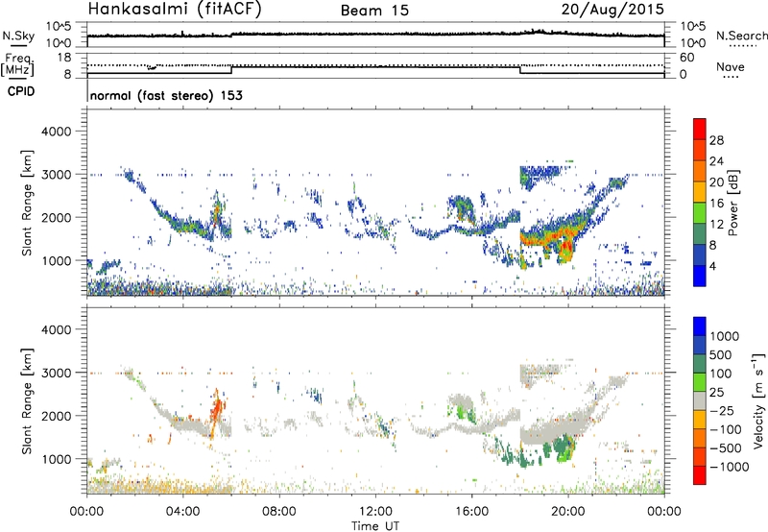
Task: Click the grey Velocity segment between 25 and -25
Action: pos(700,400)
